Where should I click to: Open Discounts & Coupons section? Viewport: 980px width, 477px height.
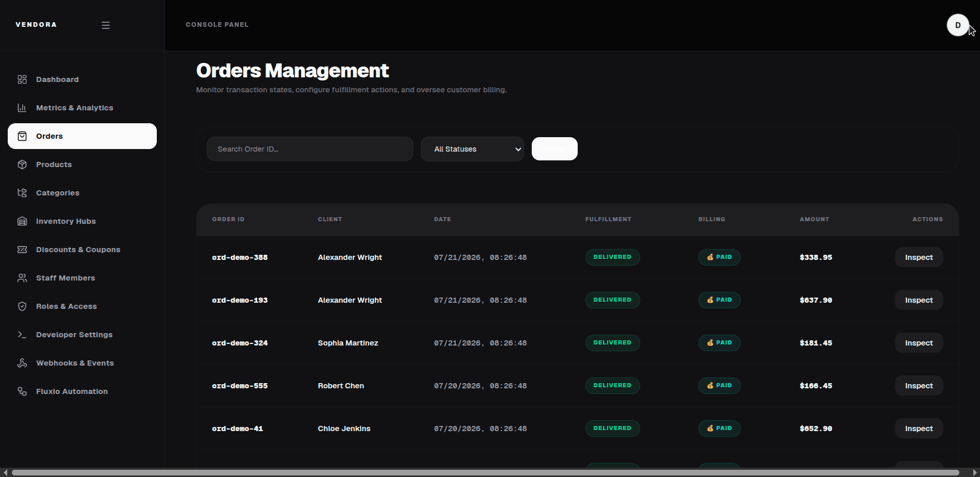[x=83, y=250]
